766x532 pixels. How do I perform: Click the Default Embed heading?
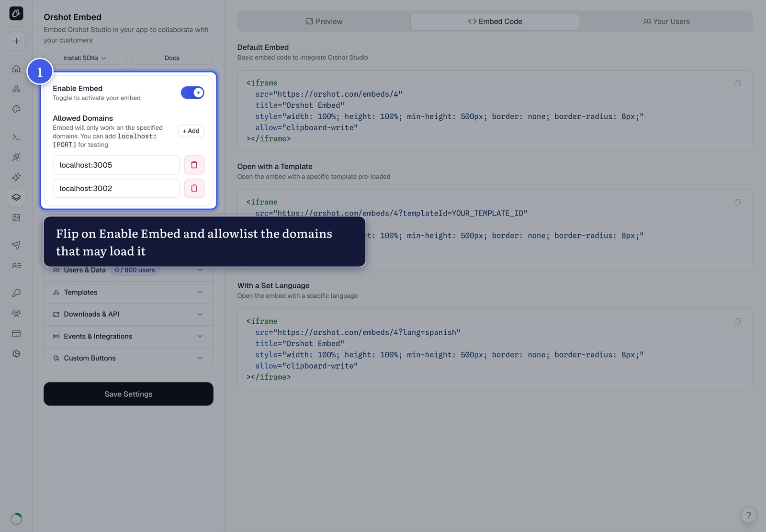(x=263, y=47)
